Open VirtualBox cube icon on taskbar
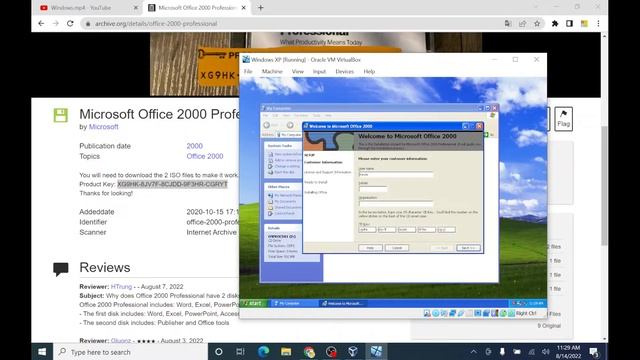This screenshot has height=360, width=640. click(x=353, y=351)
